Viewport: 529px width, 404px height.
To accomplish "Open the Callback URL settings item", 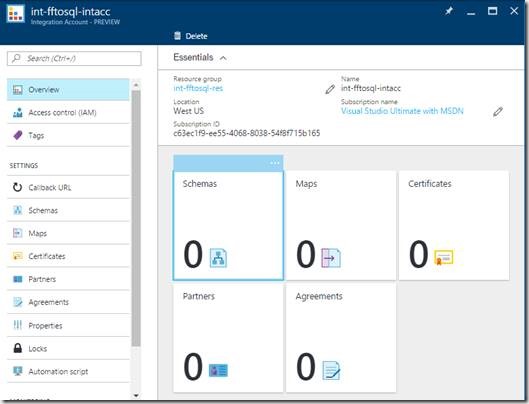I will (68, 187).
